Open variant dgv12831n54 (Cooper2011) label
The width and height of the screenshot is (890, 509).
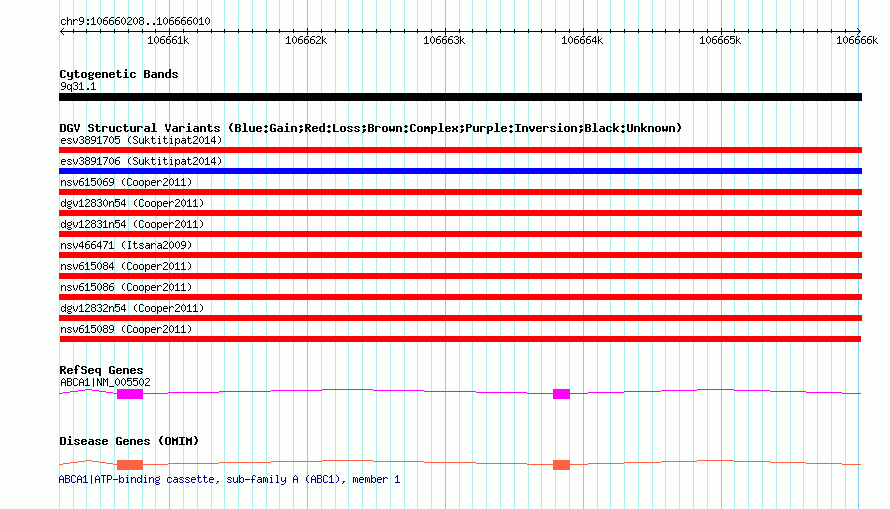point(132,224)
